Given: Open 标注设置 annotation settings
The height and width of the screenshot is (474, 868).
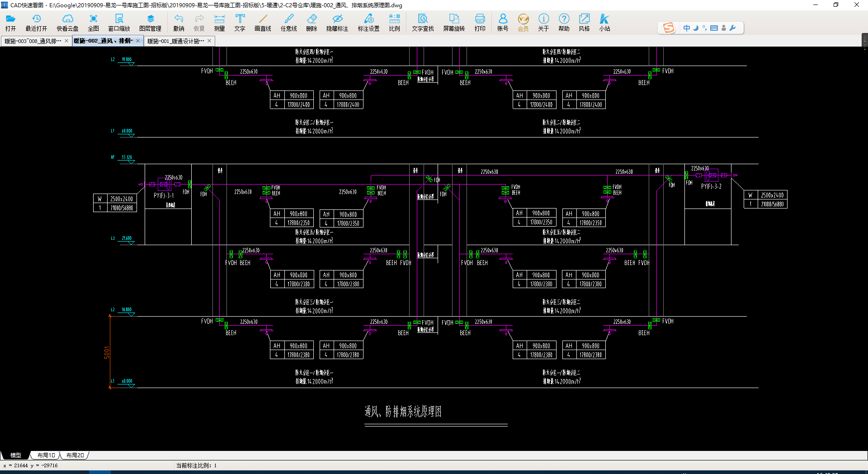Looking at the screenshot, I should (x=368, y=22).
